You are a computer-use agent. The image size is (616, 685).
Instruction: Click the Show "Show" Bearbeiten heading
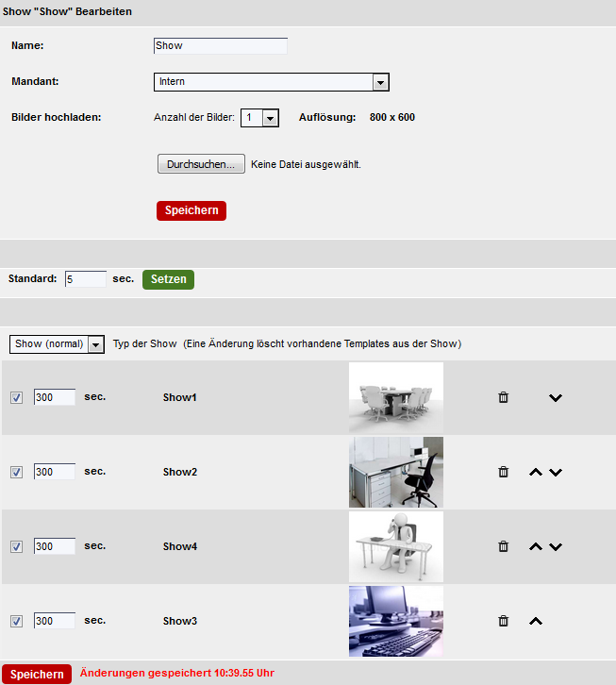coord(67,11)
